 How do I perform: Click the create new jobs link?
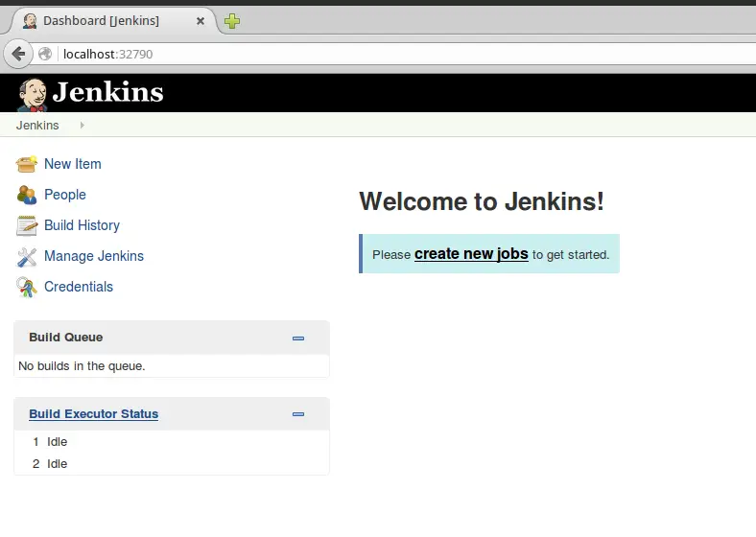click(471, 254)
